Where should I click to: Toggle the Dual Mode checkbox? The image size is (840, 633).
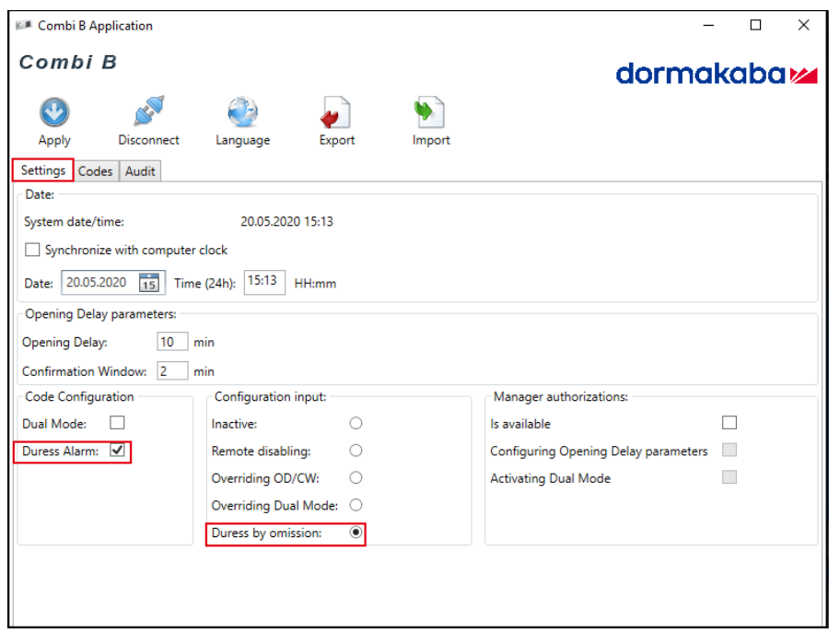coord(117,423)
